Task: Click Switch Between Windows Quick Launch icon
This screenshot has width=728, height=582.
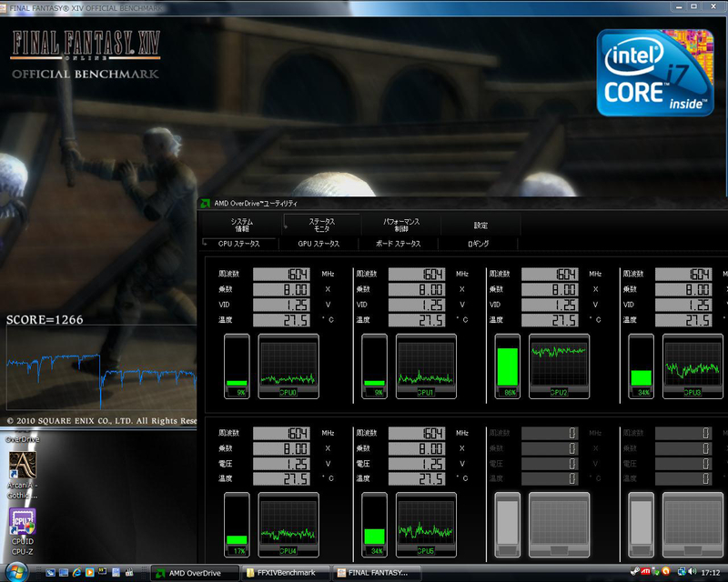Action: tap(64, 573)
